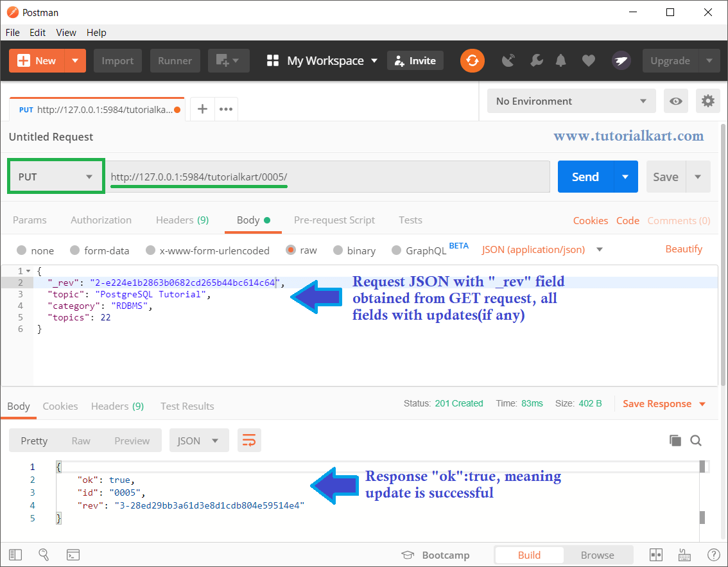Switch to the Tests tab
This screenshot has height=567, width=728.
pyautogui.click(x=410, y=220)
